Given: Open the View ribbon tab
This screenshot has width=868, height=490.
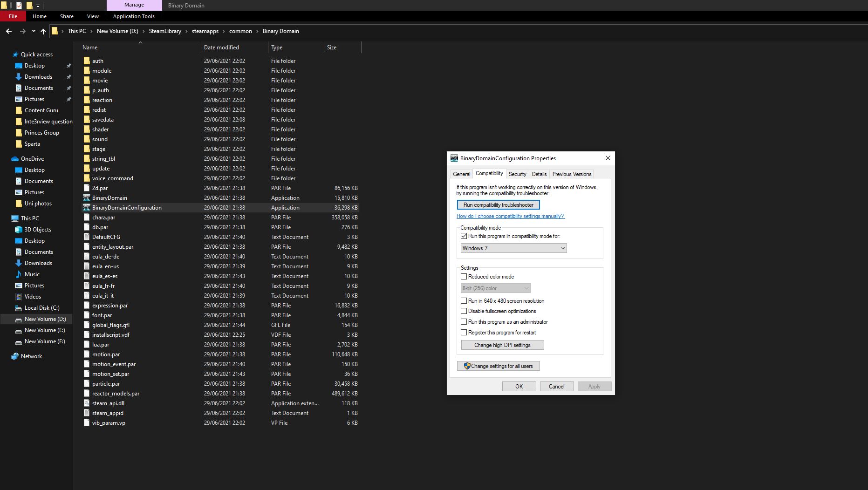Looking at the screenshot, I should click(x=93, y=16).
